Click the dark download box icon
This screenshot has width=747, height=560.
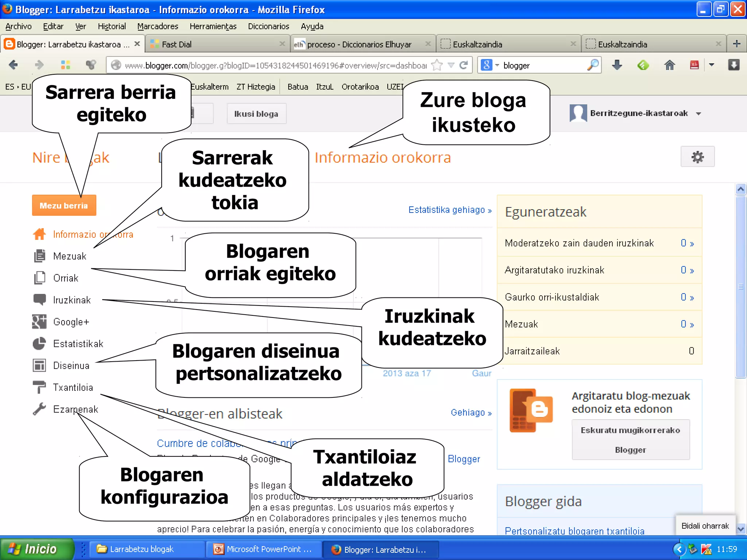pyautogui.click(x=734, y=65)
